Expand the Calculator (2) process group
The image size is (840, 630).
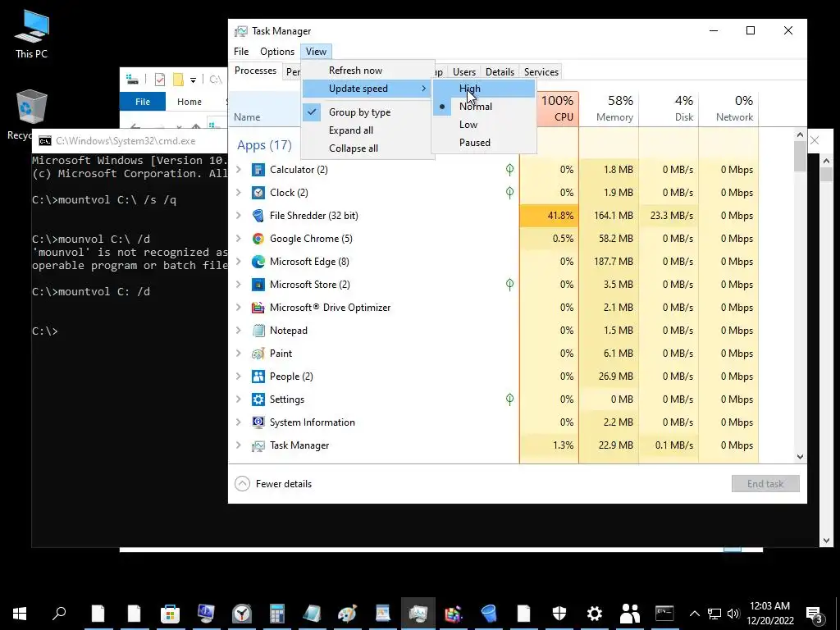coord(239,170)
